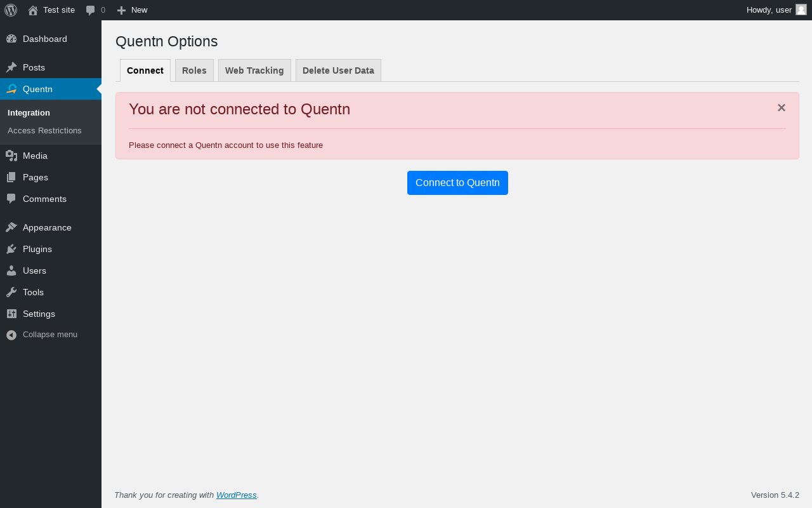Open the Users menu label
This screenshot has width=812, height=508.
point(34,271)
